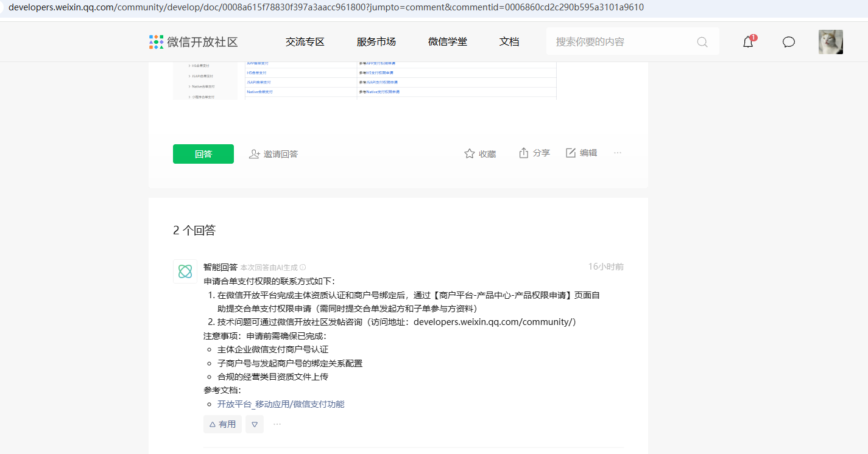Click the 16小时前 timestamp
The height and width of the screenshot is (454, 868).
click(605, 267)
